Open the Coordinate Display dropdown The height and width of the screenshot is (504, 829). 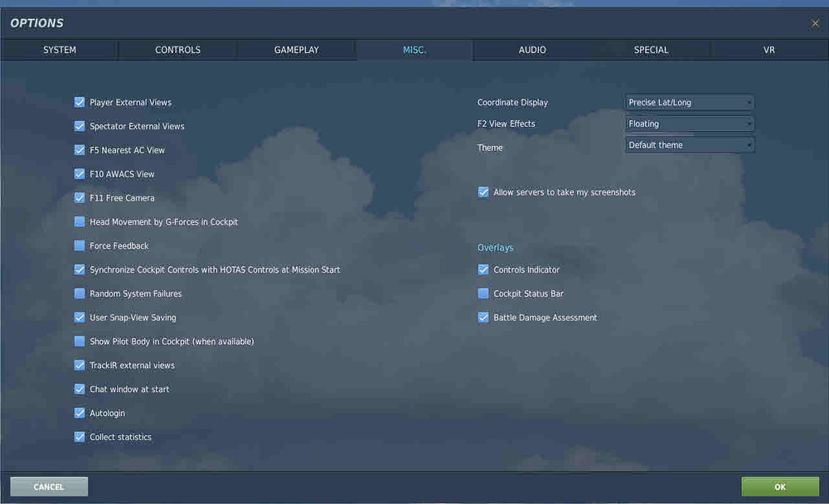click(690, 102)
